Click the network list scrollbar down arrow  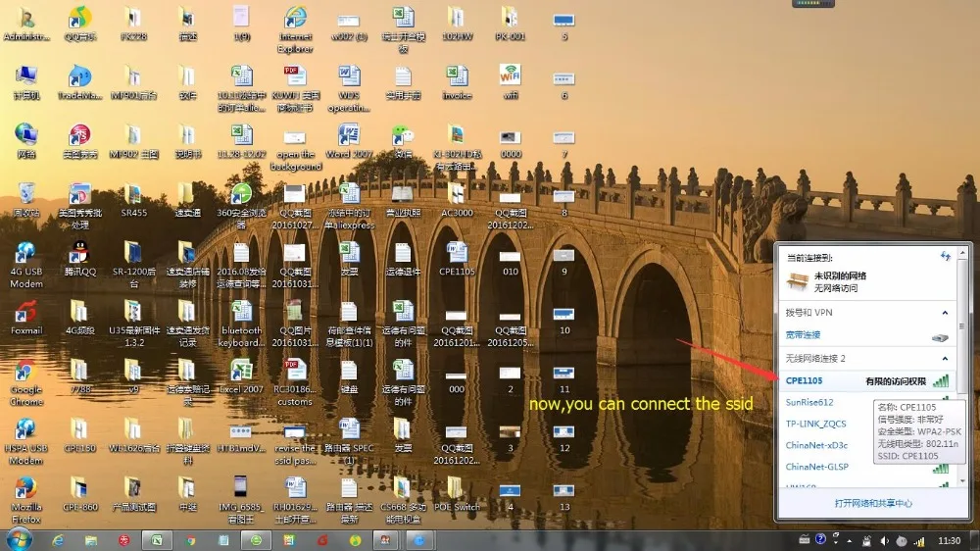point(962,481)
